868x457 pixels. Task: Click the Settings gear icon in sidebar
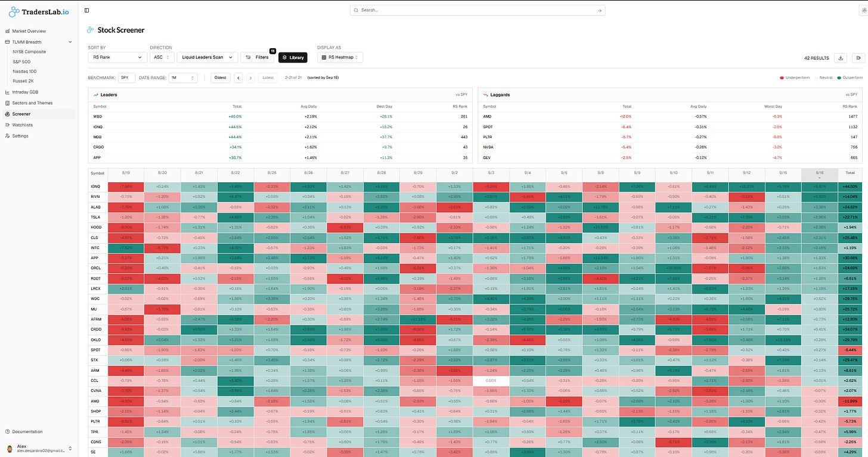7,136
